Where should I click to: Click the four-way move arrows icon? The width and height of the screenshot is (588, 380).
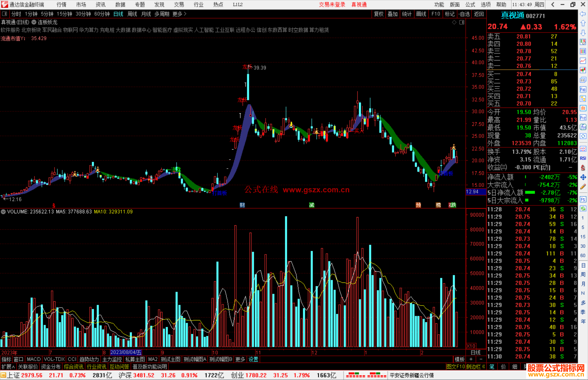click(583, 177)
